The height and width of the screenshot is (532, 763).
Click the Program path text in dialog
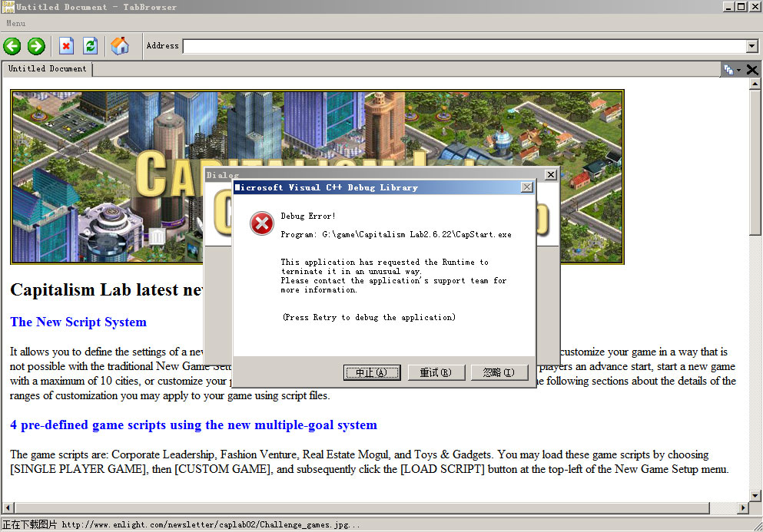pos(396,234)
